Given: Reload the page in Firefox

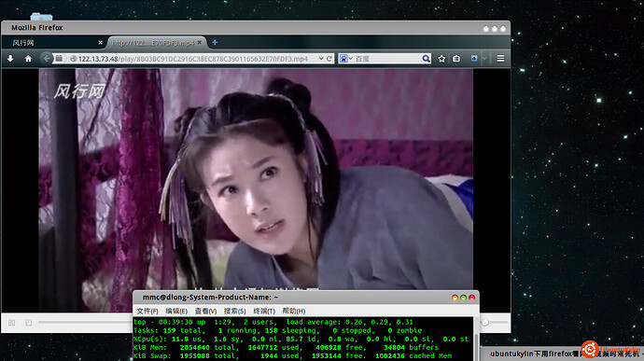Looking at the screenshot, I should (x=329, y=59).
